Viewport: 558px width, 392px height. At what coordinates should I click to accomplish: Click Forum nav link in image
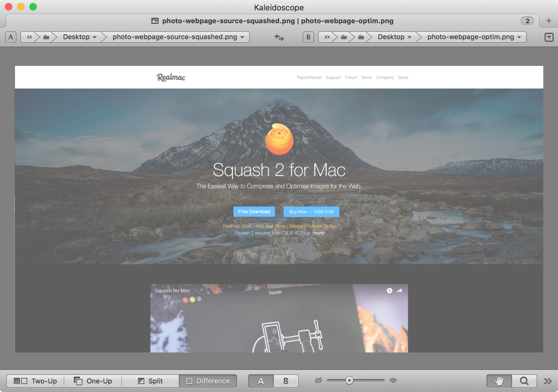351,77
